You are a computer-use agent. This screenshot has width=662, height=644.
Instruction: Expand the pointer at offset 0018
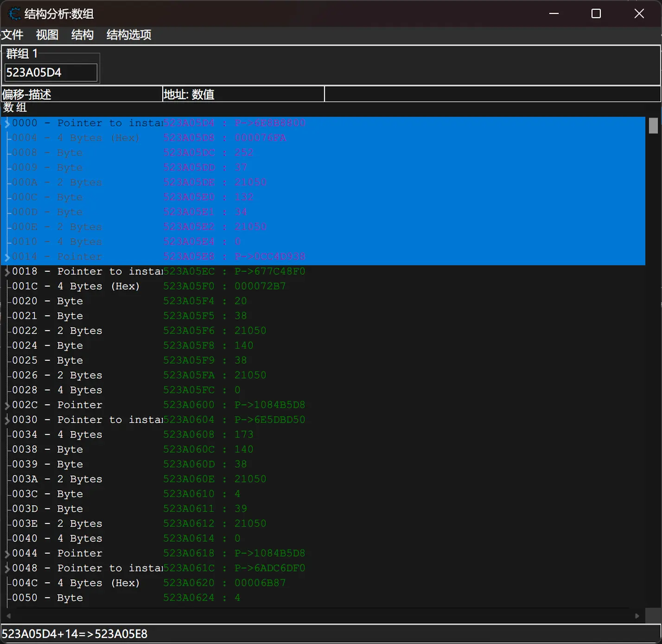[x=7, y=272]
